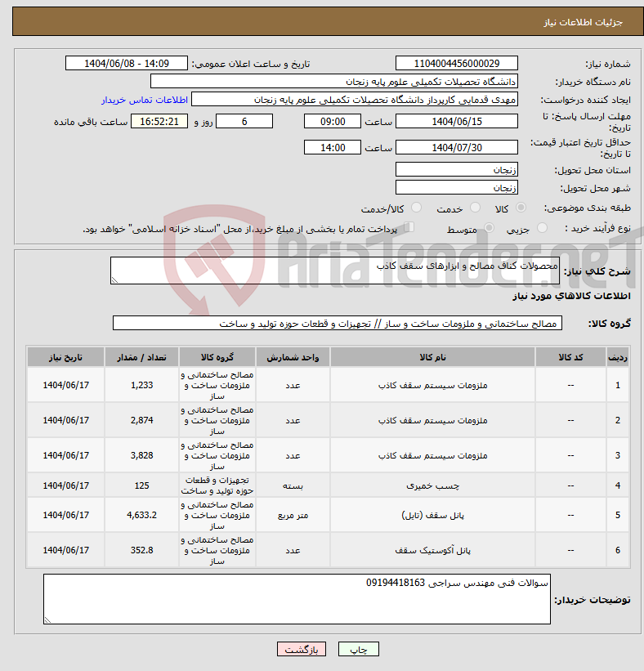The height and width of the screenshot is (671, 644).
Task: Select the کالا radio button
Action: tap(521, 208)
